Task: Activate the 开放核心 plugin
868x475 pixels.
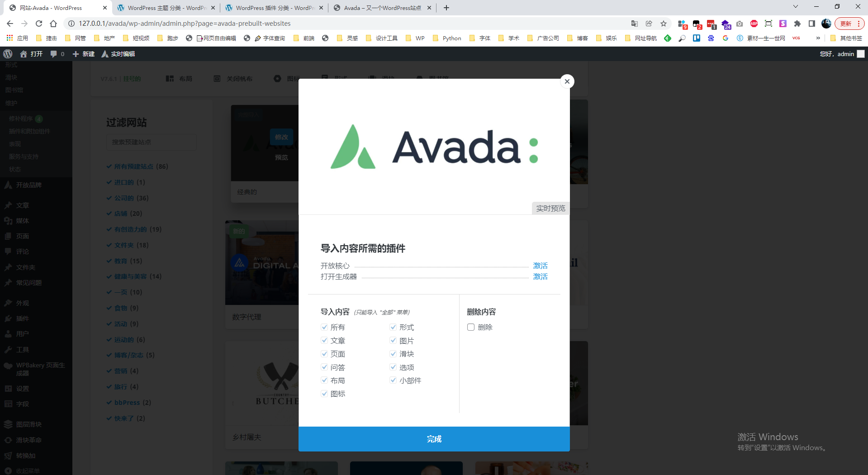Action: (x=540, y=266)
